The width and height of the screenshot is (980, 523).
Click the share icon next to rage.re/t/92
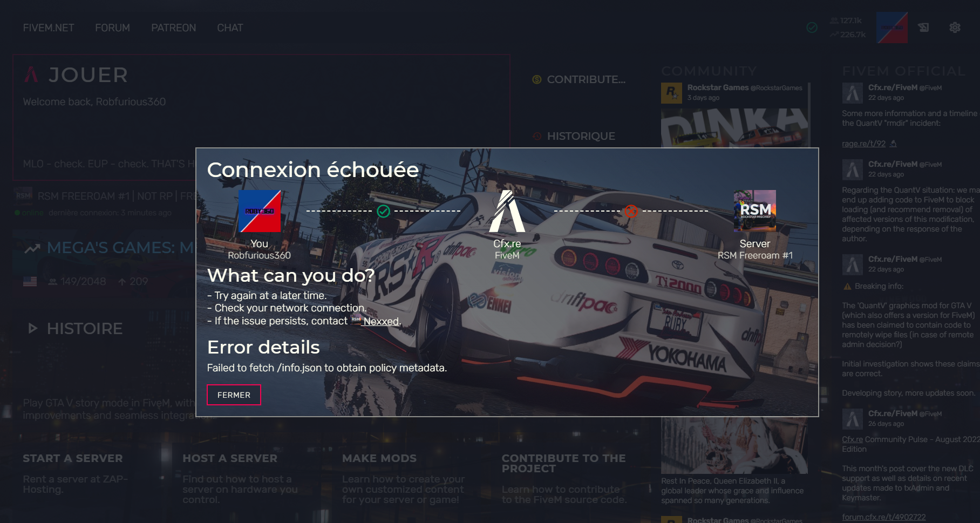tap(893, 144)
